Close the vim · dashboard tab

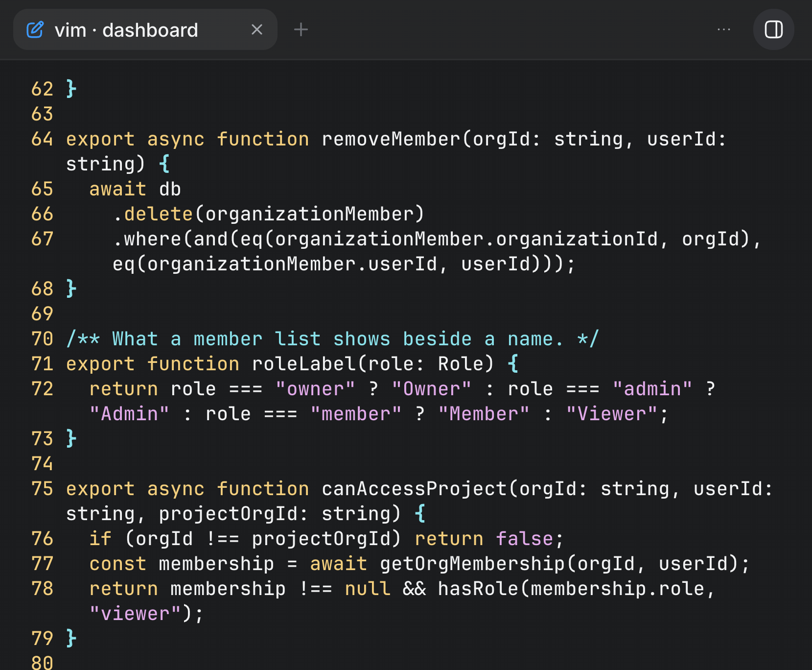coord(257,30)
